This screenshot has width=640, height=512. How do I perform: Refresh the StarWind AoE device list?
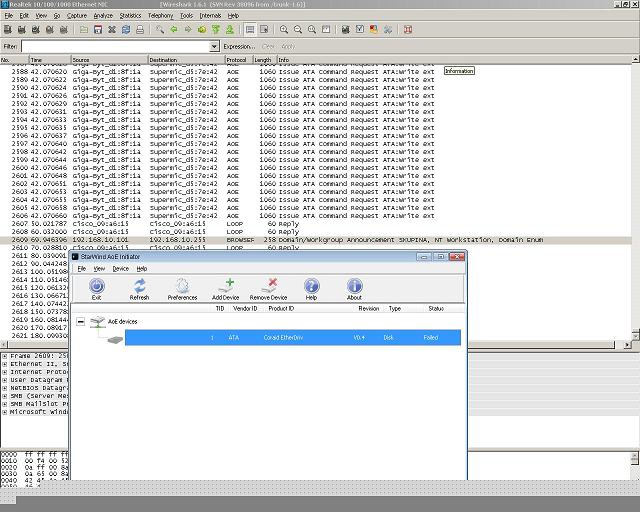[139, 289]
